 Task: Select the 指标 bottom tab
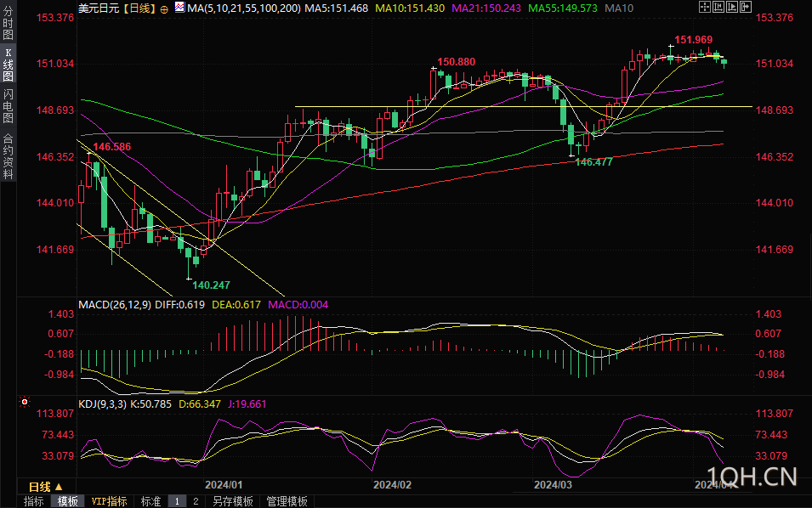[34, 501]
